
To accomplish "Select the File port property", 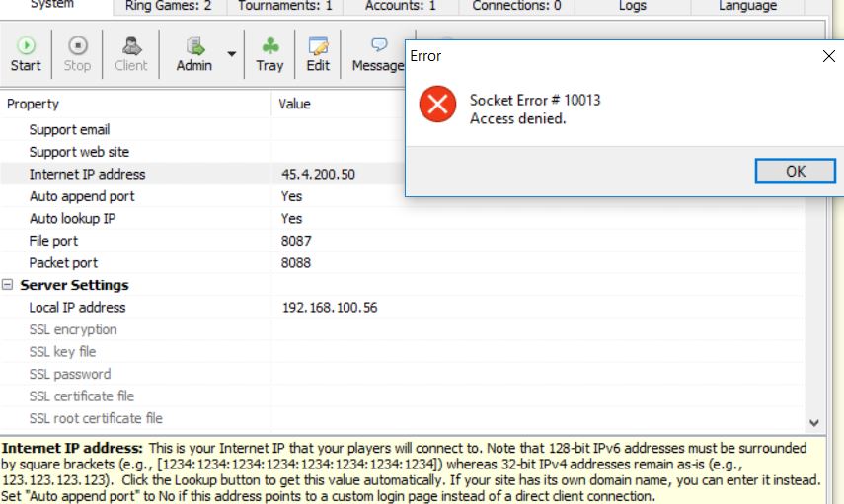I will (53, 241).
